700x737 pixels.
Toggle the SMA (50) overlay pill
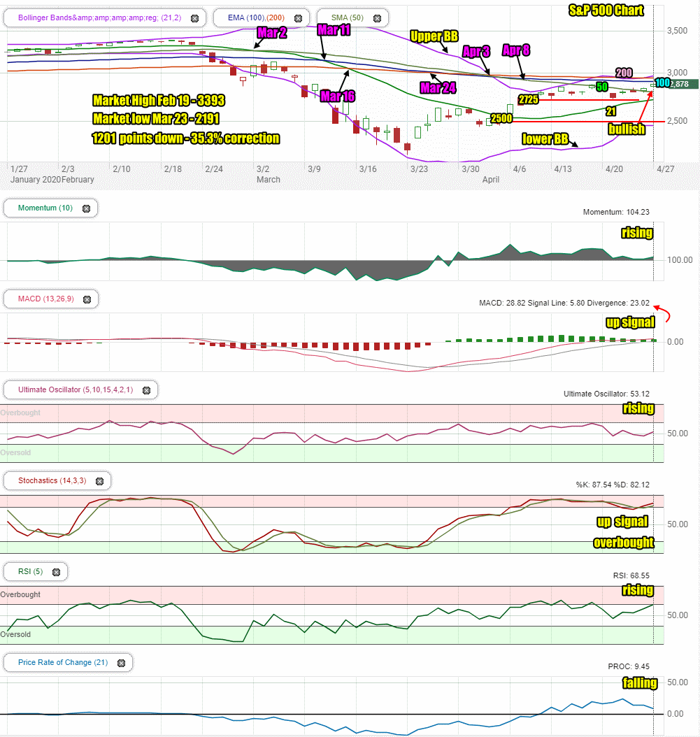346,17
